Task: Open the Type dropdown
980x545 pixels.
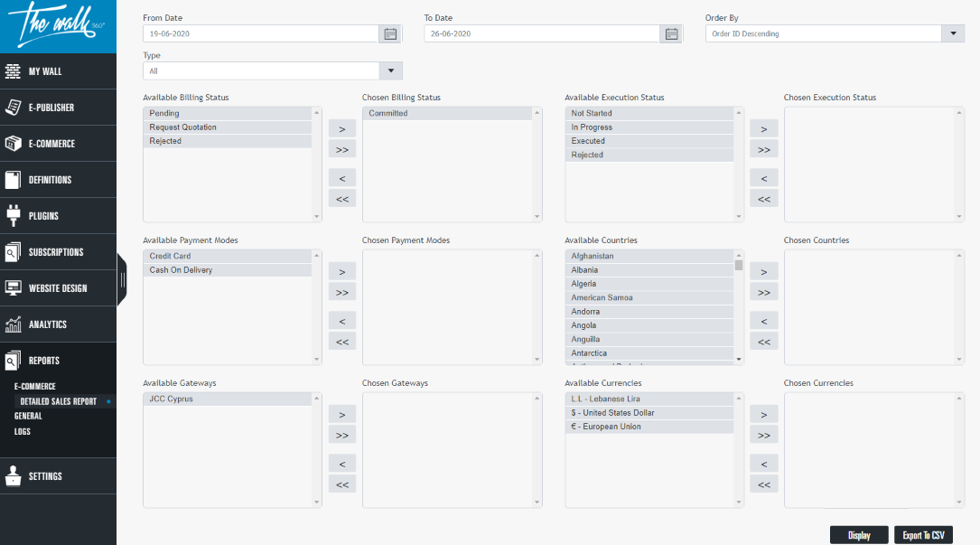Action: coord(391,70)
